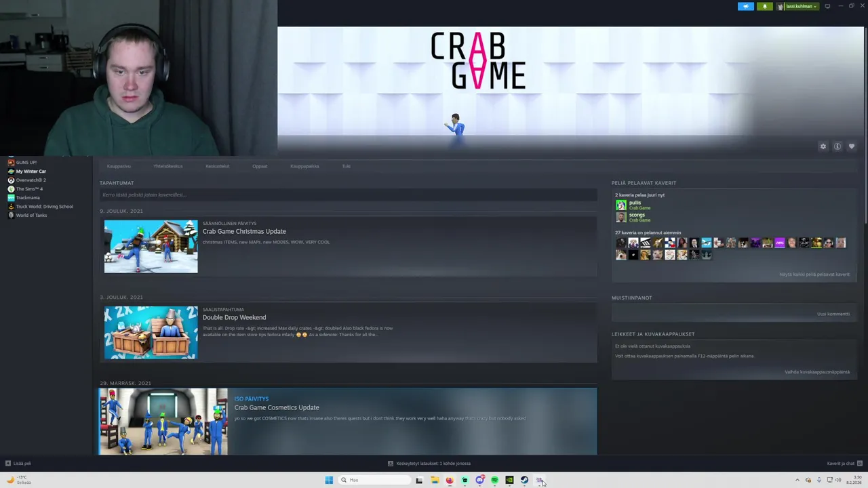
Task: Open Spotify on the taskbar
Action: [x=494, y=480]
